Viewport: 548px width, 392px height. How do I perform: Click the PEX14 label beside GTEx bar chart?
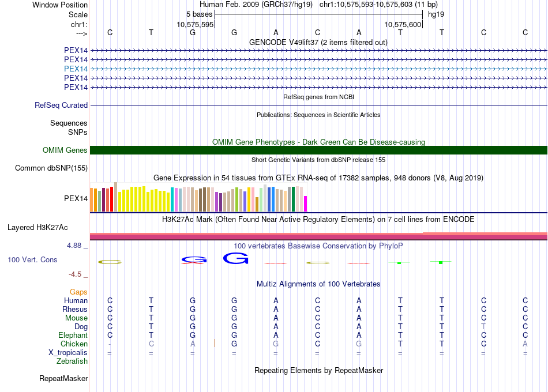point(76,198)
